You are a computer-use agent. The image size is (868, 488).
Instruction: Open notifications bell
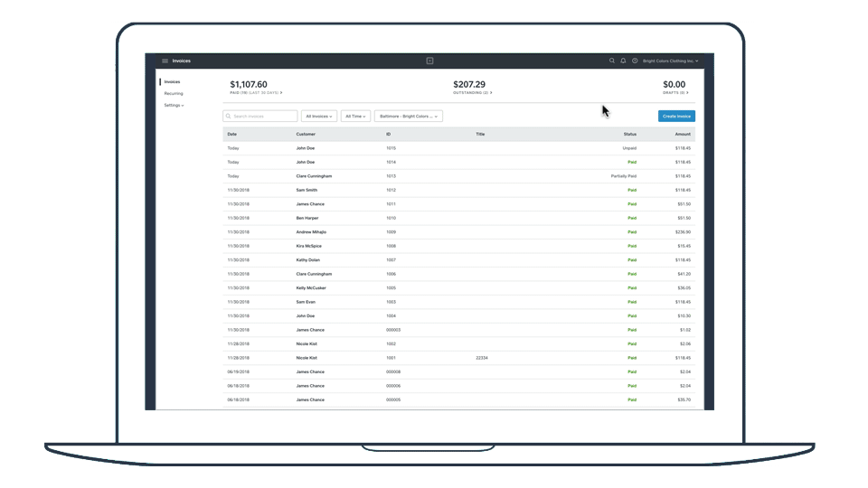pyautogui.click(x=623, y=61)
